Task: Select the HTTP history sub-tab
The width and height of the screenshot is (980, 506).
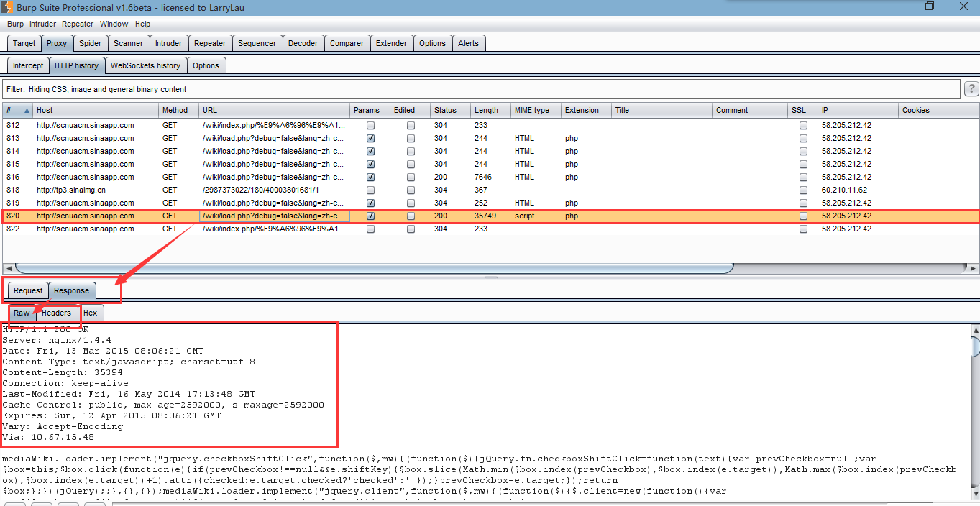Action: coord(76,65)
